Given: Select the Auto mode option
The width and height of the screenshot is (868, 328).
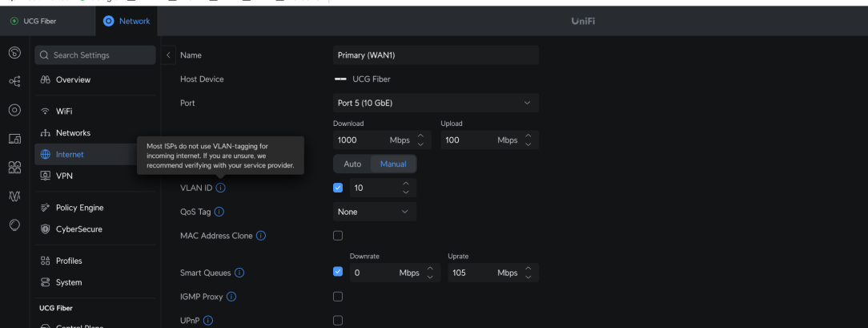Looking at the screenshot, I should tap(352, 164).
